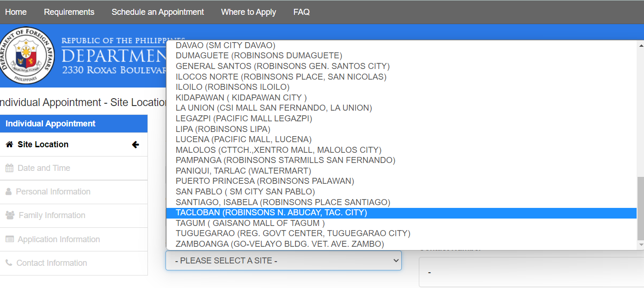Click the Contact Number field
This screenshot has width=644, height=288.
(x=532, y=272)
